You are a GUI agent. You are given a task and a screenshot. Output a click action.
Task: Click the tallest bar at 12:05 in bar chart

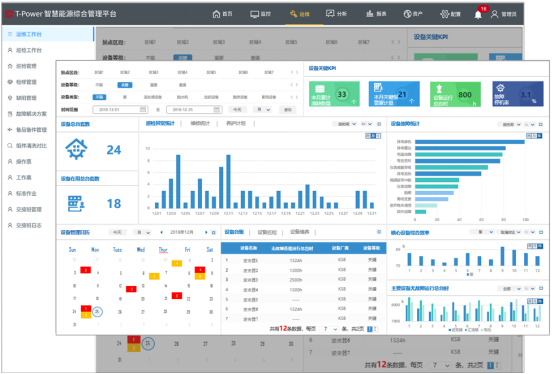click(178, 182)
